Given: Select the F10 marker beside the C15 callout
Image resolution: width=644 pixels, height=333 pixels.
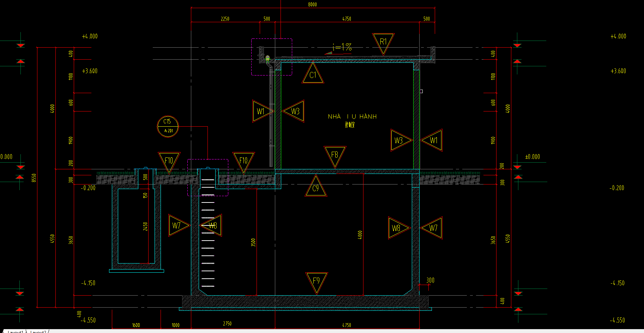Looking at the screenshot, I should (x=169, y=163).
